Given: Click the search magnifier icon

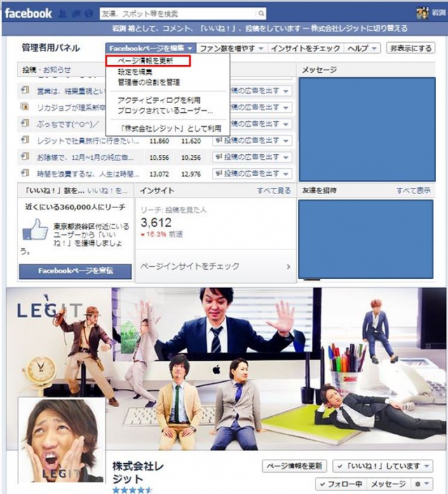Looking at the screenshot, I should (261, 13).
